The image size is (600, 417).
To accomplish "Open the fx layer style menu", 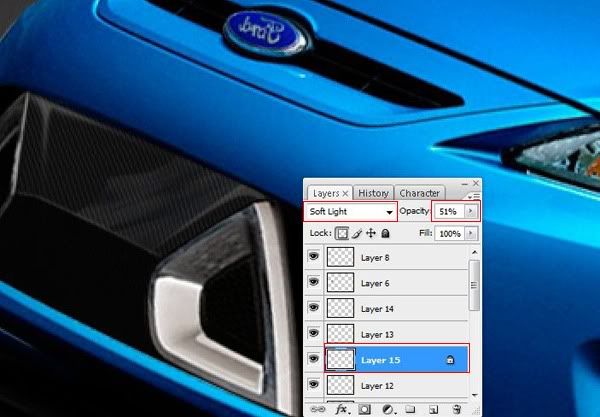I will tap(342, 409).
